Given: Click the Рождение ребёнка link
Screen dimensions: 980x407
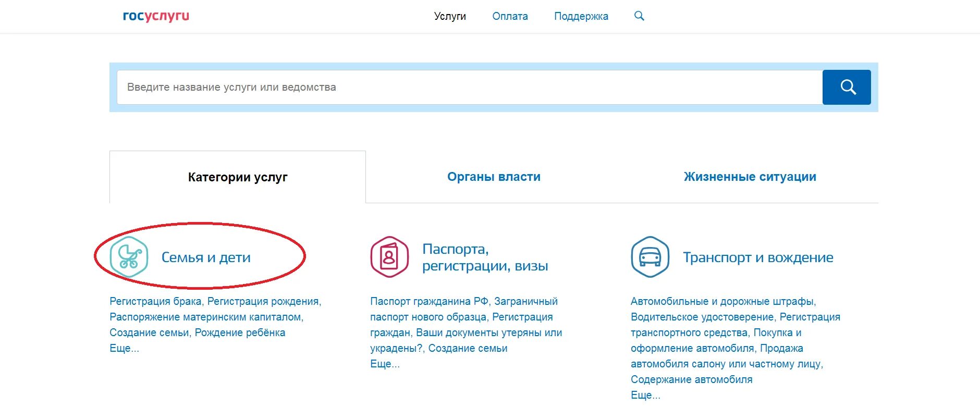Looking at the screenshot, I should click(x=240, y=332).
